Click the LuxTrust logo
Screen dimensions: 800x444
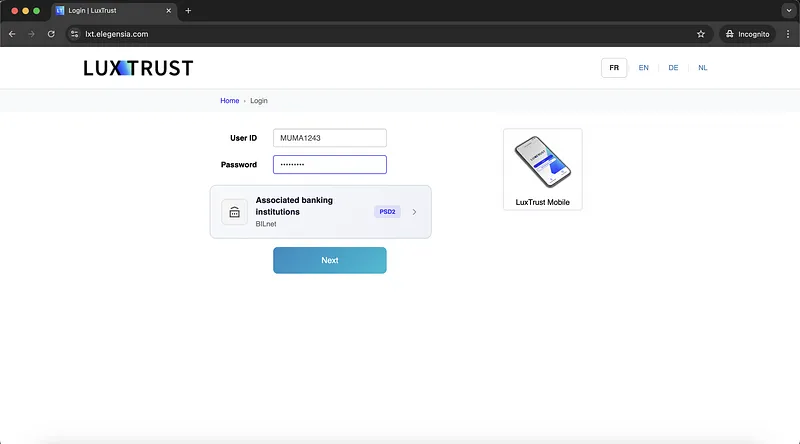(x=138, y=68)
